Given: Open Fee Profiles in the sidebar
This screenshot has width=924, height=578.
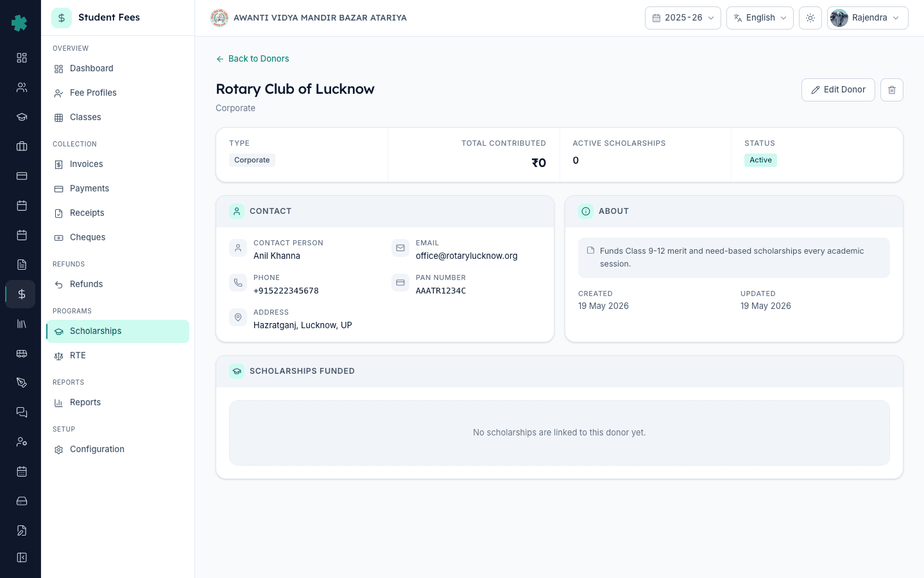Looking at the screenshot, I should (117, 93).
